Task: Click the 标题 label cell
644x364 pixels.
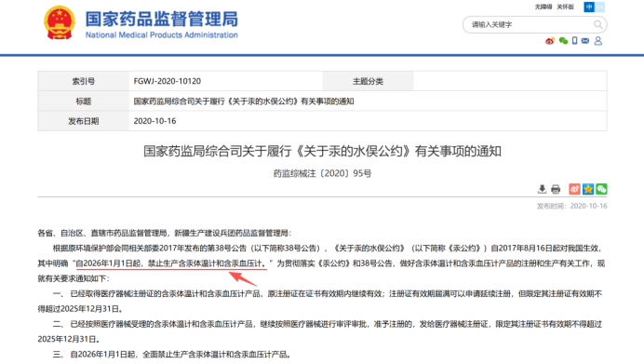Action: [84, 101]
